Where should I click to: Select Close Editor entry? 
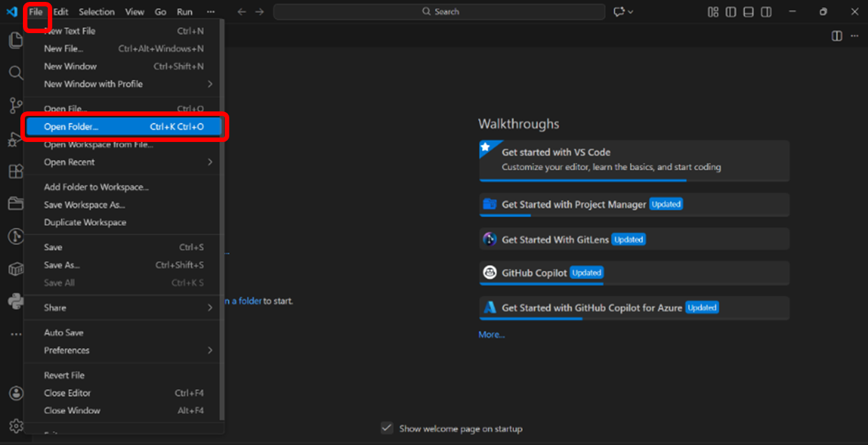(x=124, y=393)
